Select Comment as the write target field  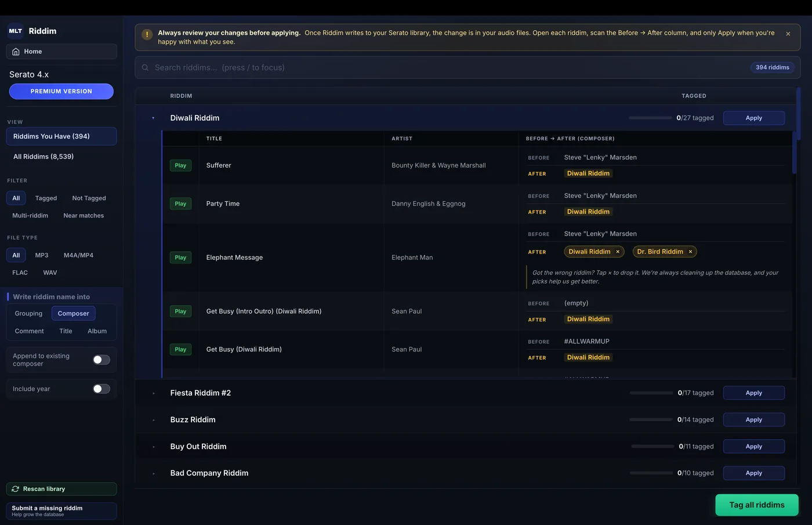pyautogui.click(x=29, y=331)
